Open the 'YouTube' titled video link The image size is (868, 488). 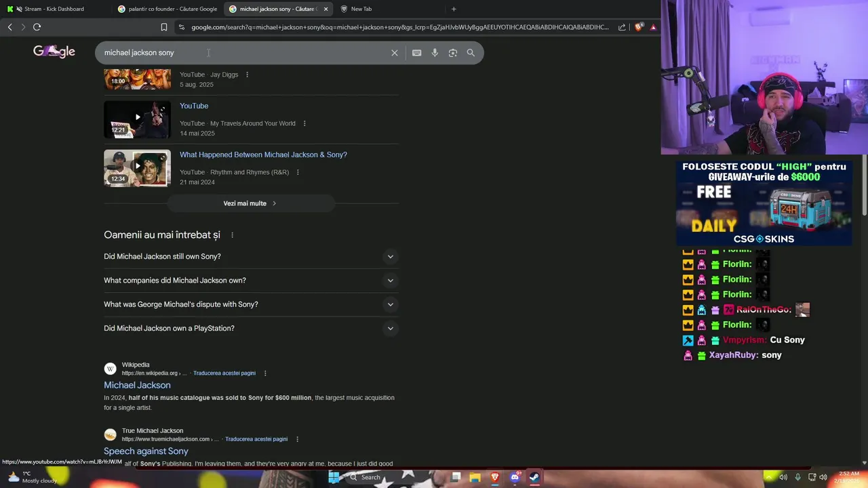(194, 106)
